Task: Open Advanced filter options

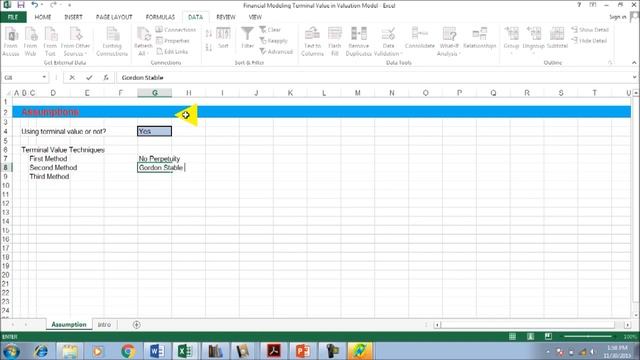Action: (x=276, y=51)
